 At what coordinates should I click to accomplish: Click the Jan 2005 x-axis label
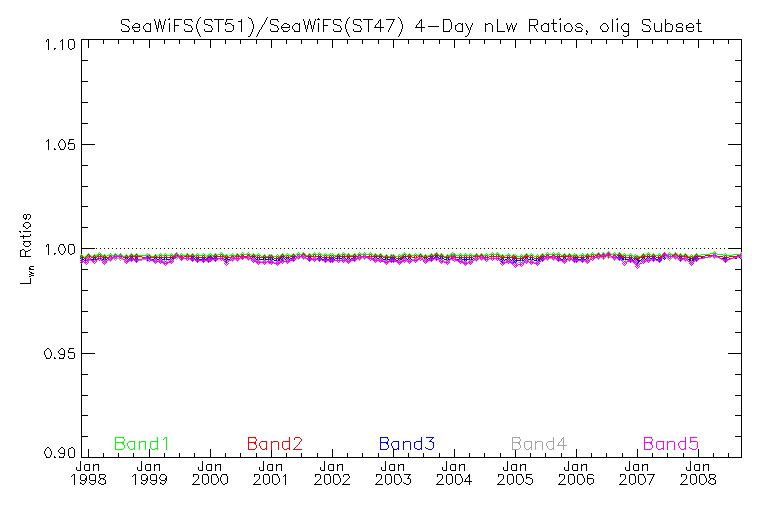point(515,473)
